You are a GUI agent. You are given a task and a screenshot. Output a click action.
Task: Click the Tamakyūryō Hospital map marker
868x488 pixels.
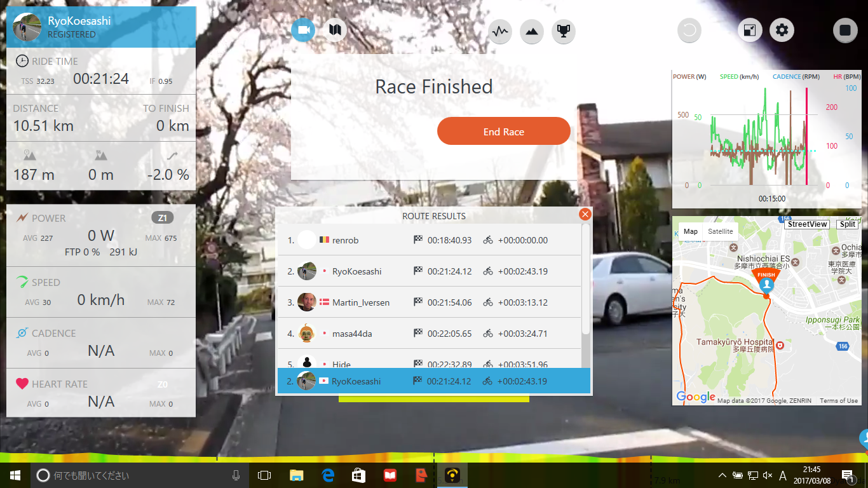pos(780,344)
